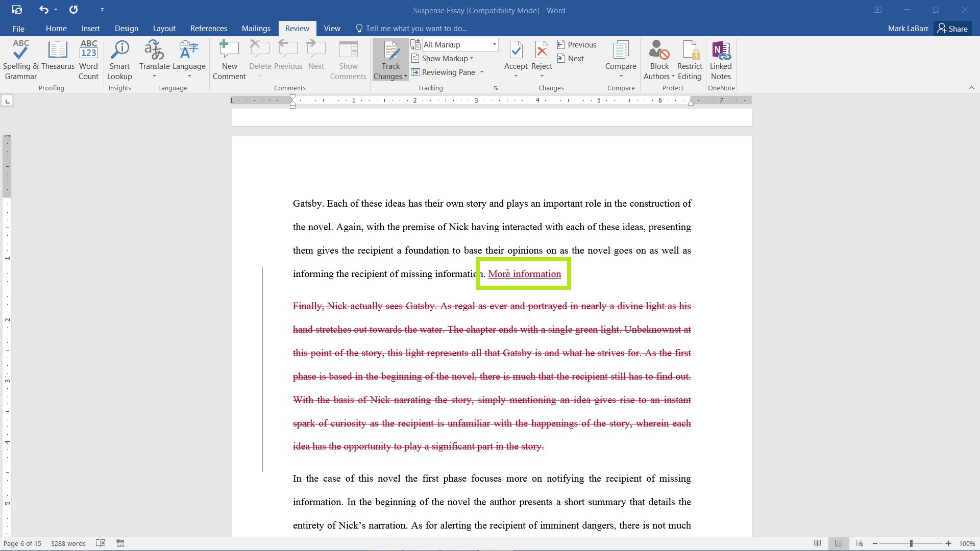Switch to the Layout tab

coord(164,29)
